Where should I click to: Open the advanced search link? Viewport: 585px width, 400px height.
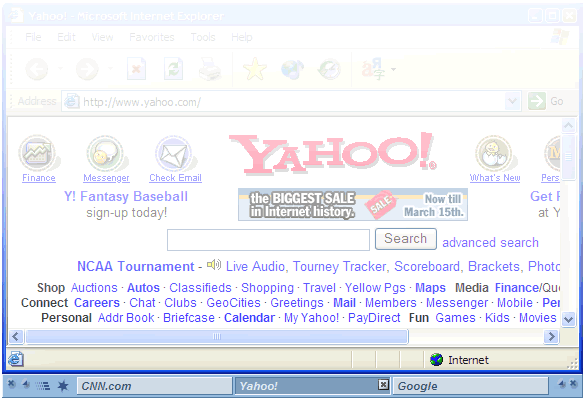(490, 243)
